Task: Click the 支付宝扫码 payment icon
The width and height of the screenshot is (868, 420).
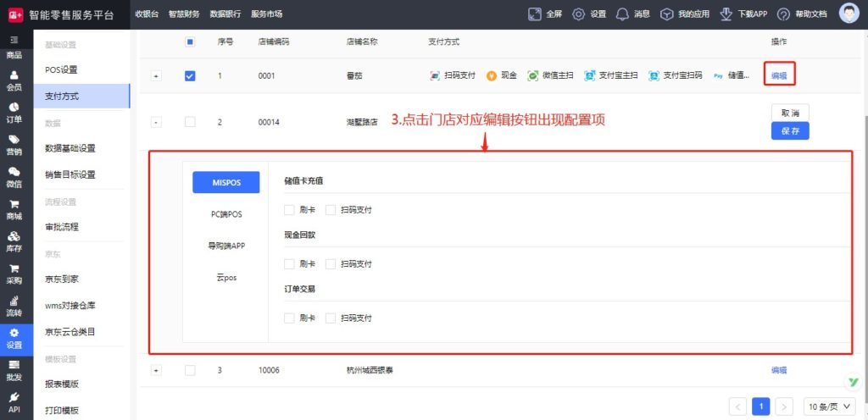Action: pyautogui.click(x=654, y=75)
